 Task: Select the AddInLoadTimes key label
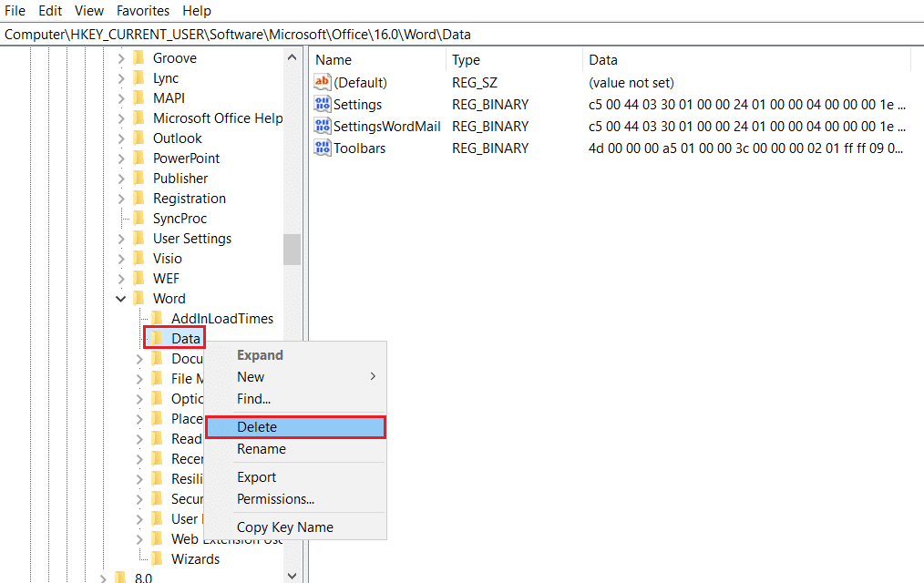(222, 319)
